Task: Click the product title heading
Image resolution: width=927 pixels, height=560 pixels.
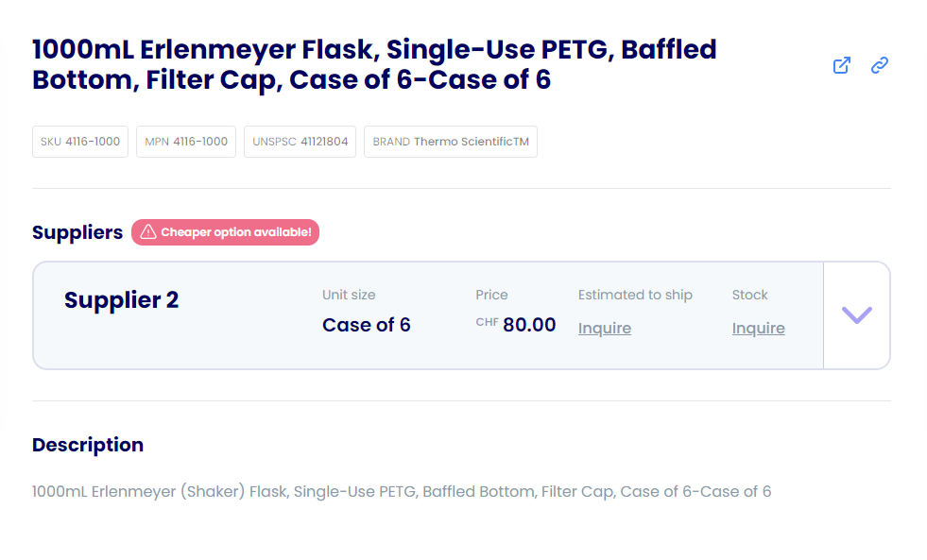Action: [x=374, y=64]
